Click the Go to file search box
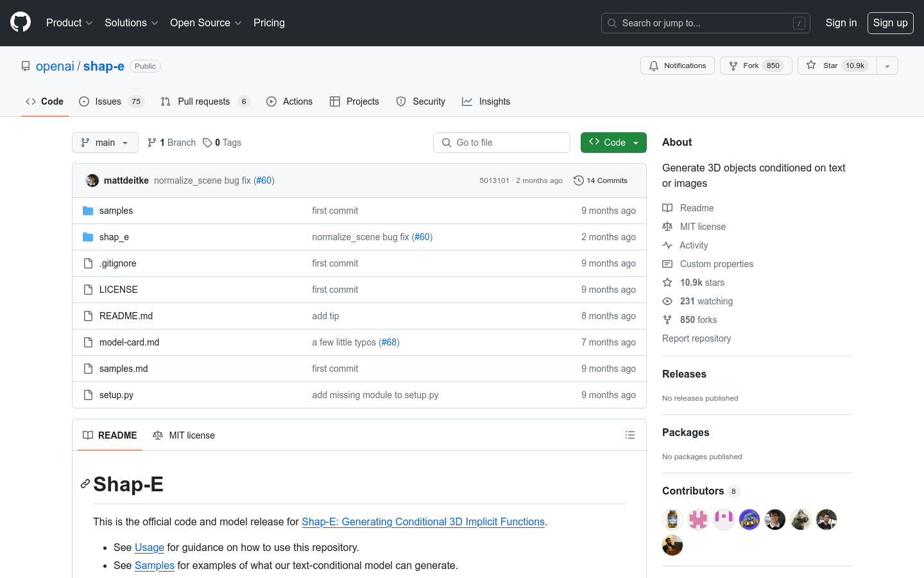924x578 pixels. click(502, 143)
